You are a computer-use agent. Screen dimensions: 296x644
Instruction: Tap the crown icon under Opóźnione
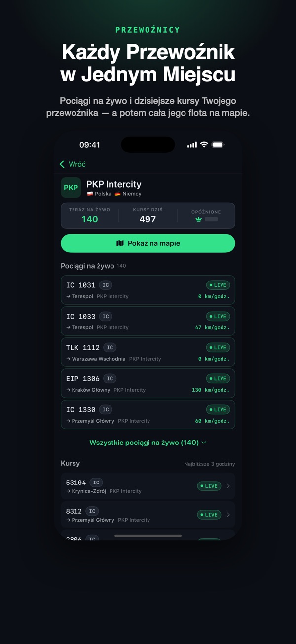point(199,219)
